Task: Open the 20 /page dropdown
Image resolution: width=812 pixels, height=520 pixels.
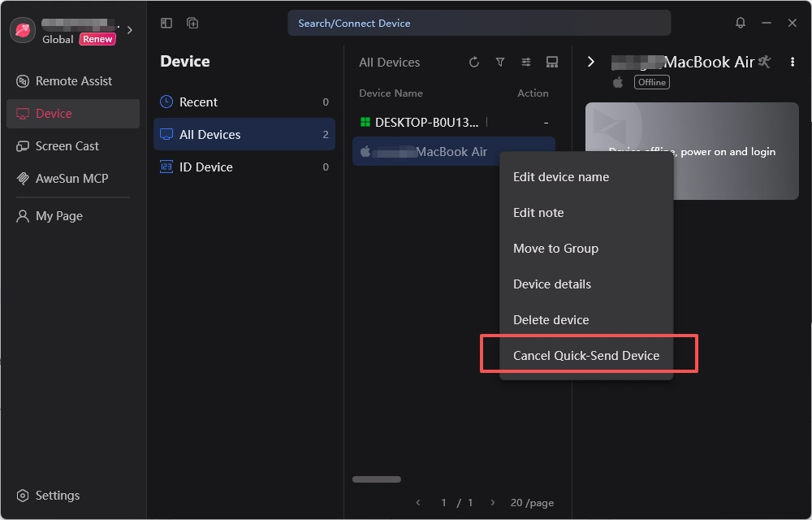Action: pos(532,503)
